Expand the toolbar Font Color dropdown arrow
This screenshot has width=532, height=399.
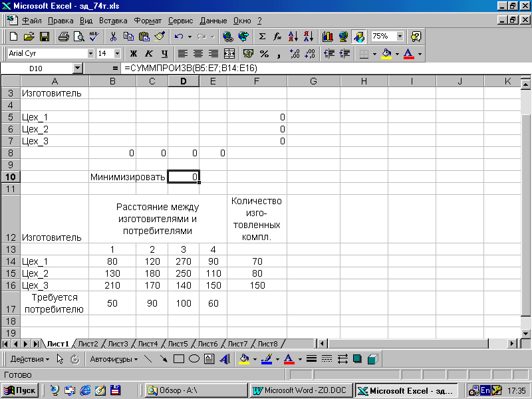coord(420,54)
